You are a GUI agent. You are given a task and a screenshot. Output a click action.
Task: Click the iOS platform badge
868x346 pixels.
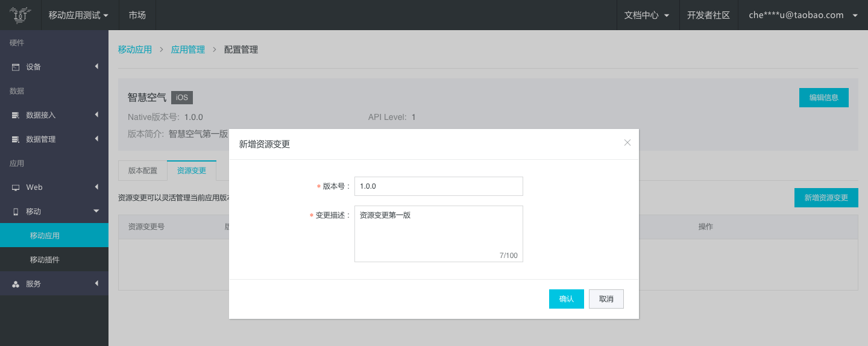[182, 98]
